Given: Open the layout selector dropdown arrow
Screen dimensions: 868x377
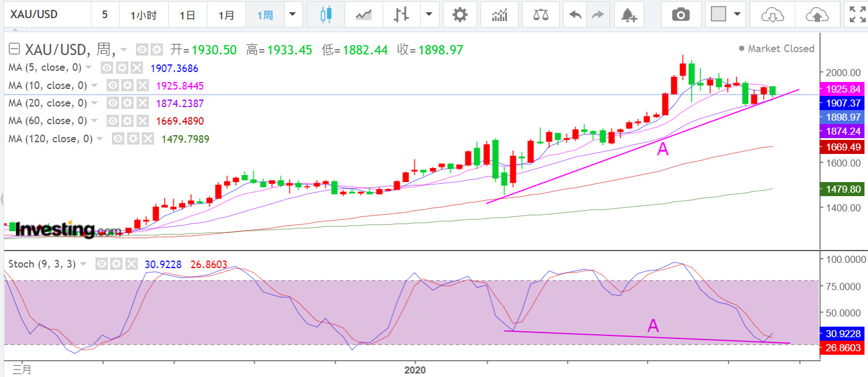Looking at the screenshot, I should [737, 15].
